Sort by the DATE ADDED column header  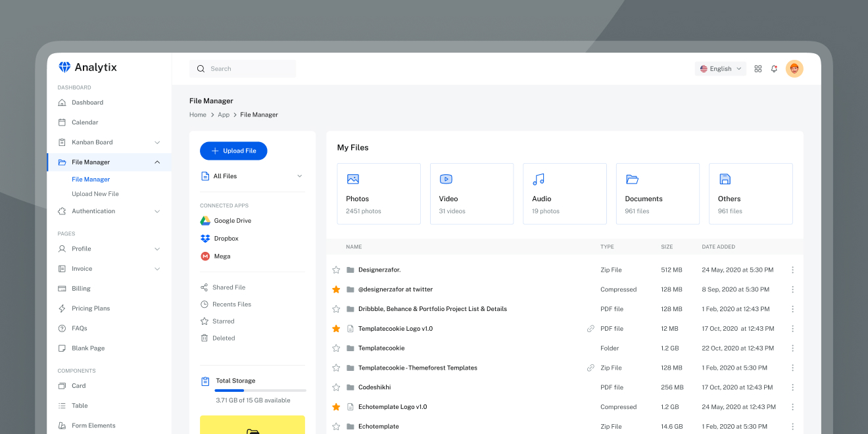pos(718,247)
